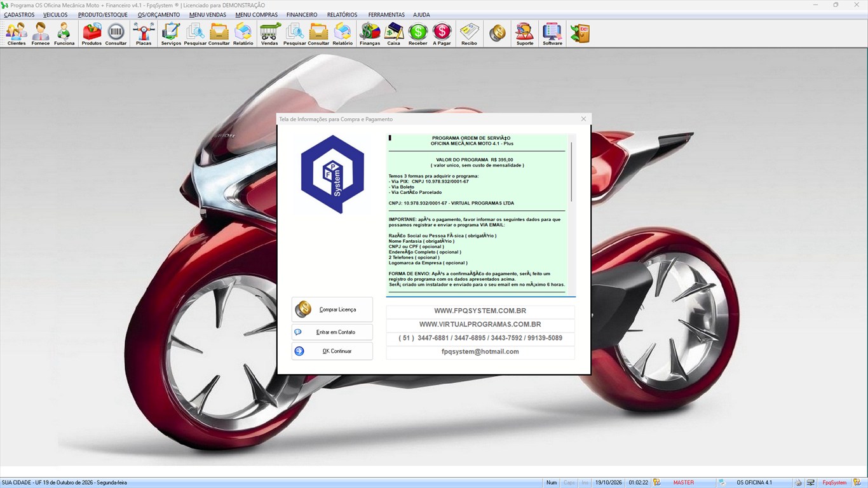Click the Num indicator in status bar

552,483
